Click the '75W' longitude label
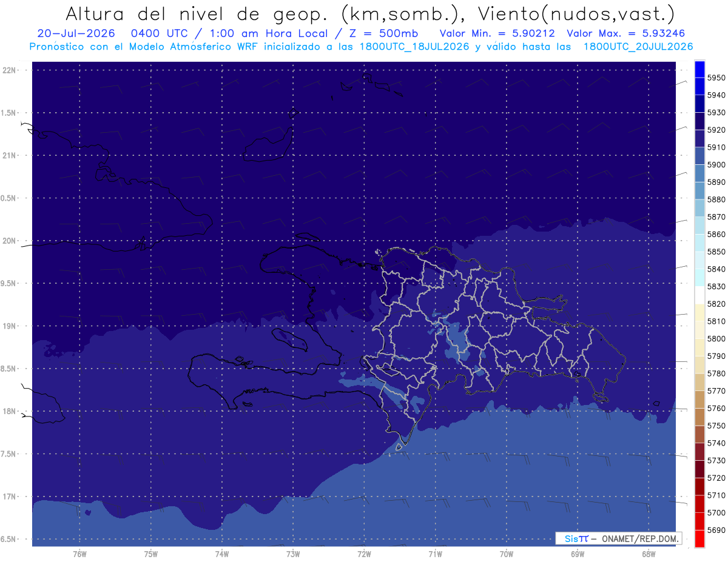Screen dimensions: 728x562 (x=150, y=554)
